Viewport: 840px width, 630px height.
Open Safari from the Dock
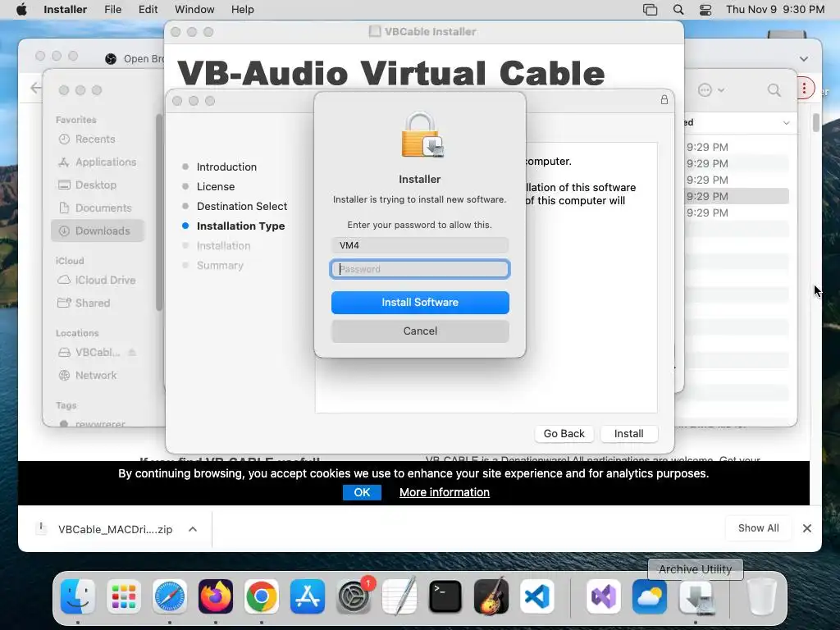[x=170, y=596]
